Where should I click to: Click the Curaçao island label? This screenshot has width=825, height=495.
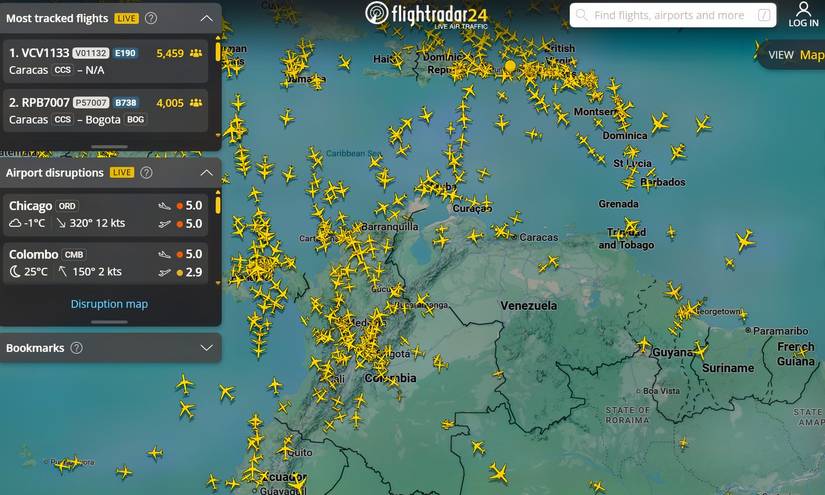[472, 209]
